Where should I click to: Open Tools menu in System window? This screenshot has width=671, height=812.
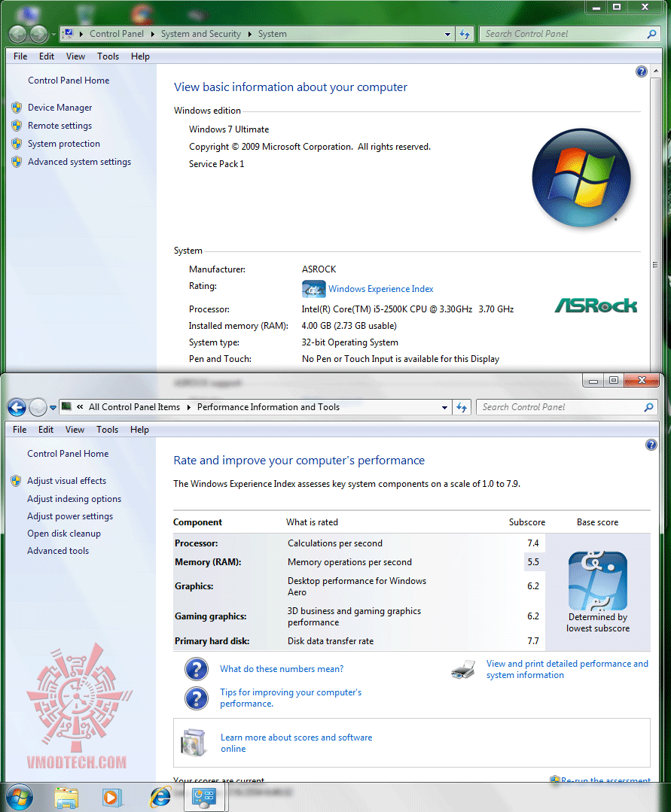pyautogui.click(x=108, y=56)
